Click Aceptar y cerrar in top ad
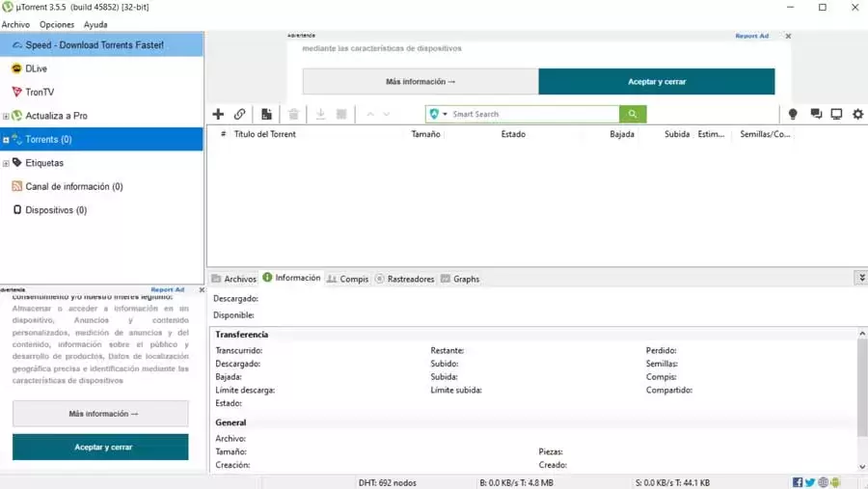 (x=657, y=81)
